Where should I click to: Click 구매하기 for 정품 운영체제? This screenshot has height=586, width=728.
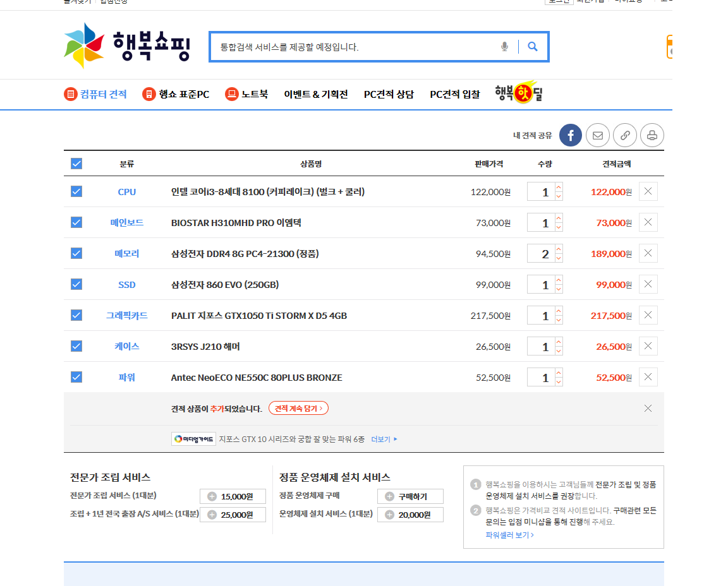point(410,496)
